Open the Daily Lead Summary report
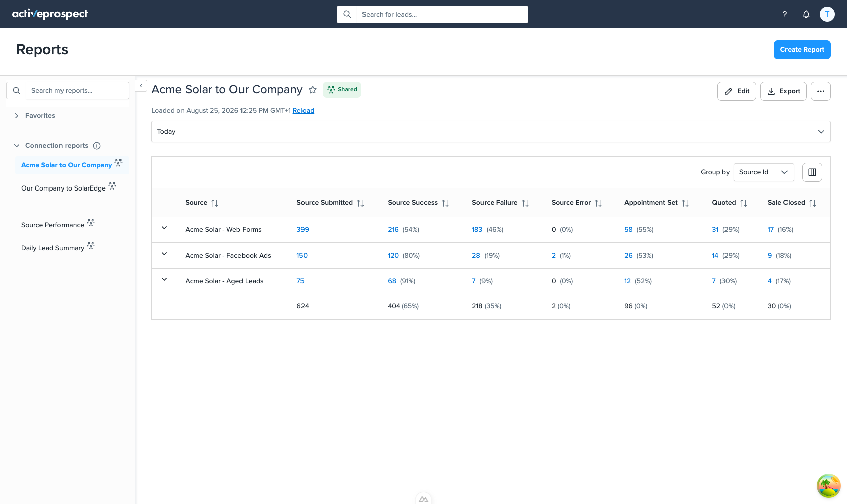This screenshot has width=847, height=504. [52, 248]
